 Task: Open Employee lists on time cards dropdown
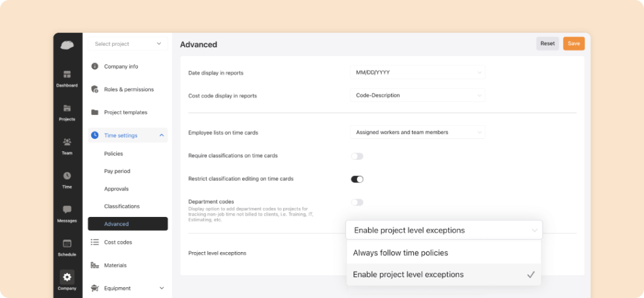[417, 133]
